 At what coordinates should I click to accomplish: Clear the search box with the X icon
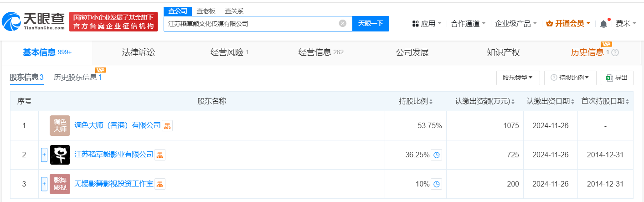(343, 23)
